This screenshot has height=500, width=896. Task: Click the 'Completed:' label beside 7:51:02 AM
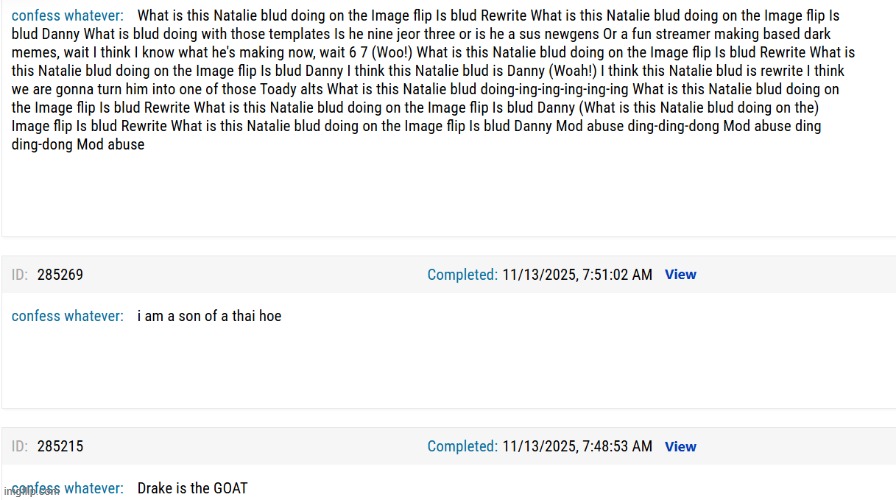tap(462, 274)
